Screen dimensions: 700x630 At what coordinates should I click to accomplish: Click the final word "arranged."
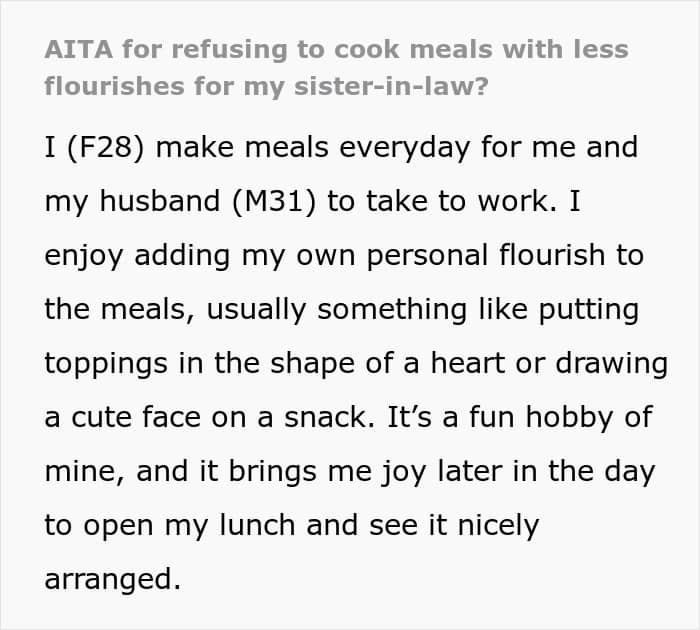click(x=113, y=580)
